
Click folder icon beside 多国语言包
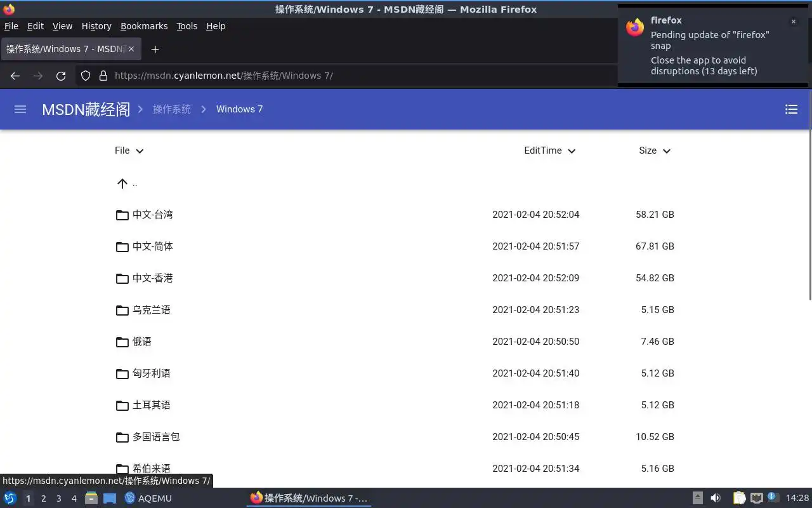122,437
